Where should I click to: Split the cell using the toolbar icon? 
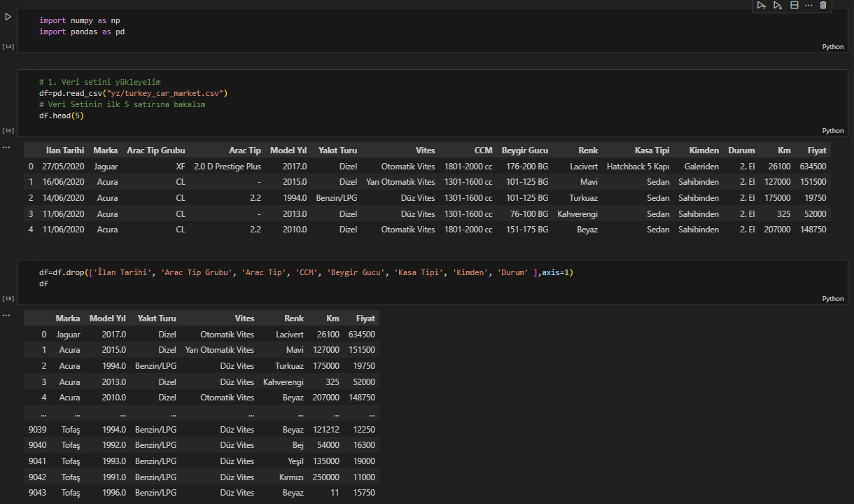(x=794, y=6)
